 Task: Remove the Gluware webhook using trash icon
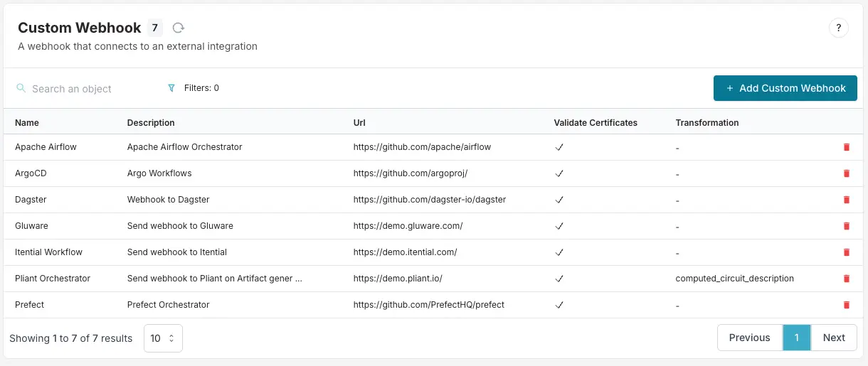click(x=846, y=226)
